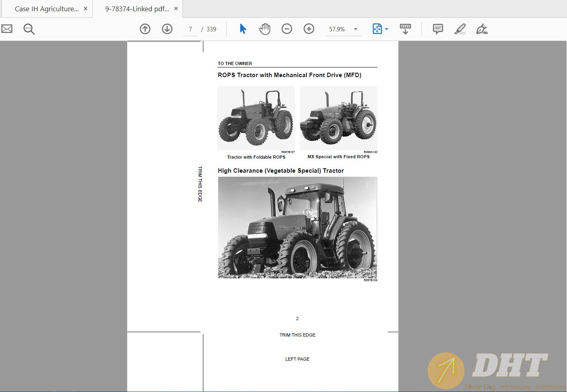The width and height of the screenshot is (567, 392).
Task: Go to previous page with up arrow
Action: (145, 29)
